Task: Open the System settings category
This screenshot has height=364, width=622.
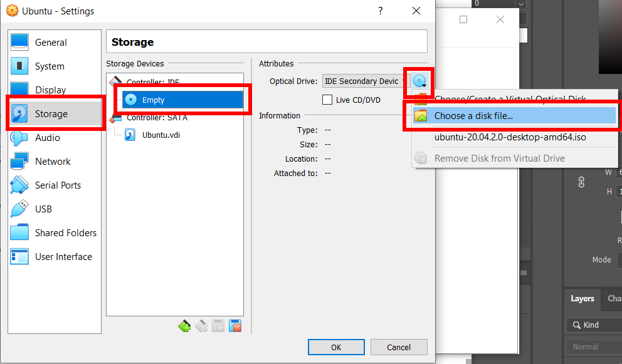Action: [55, 66]
